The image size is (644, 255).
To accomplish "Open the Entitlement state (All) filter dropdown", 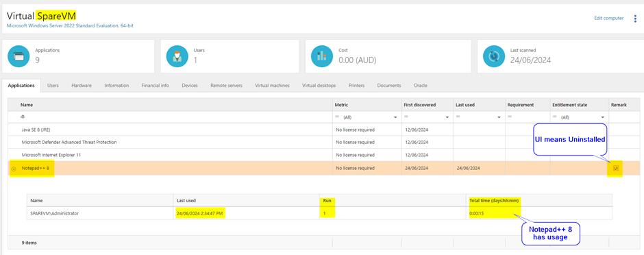I will 602,117.
